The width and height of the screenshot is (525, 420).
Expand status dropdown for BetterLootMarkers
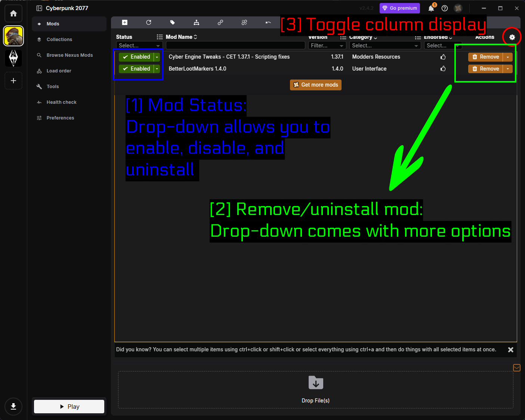(x=157, y=69)
